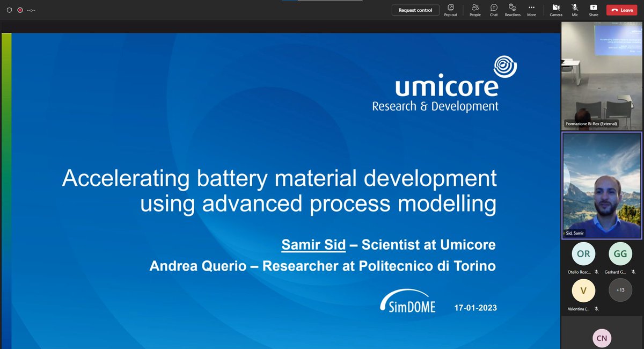Click the Request control button
The height and width of the screenshot is (349, 644).
point(415,10)
